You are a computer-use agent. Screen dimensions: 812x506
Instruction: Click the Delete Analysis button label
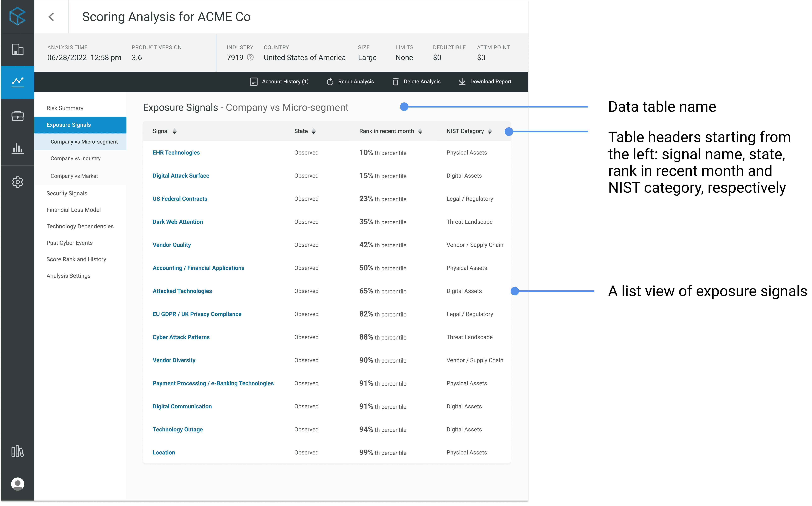tap(422, 82)
